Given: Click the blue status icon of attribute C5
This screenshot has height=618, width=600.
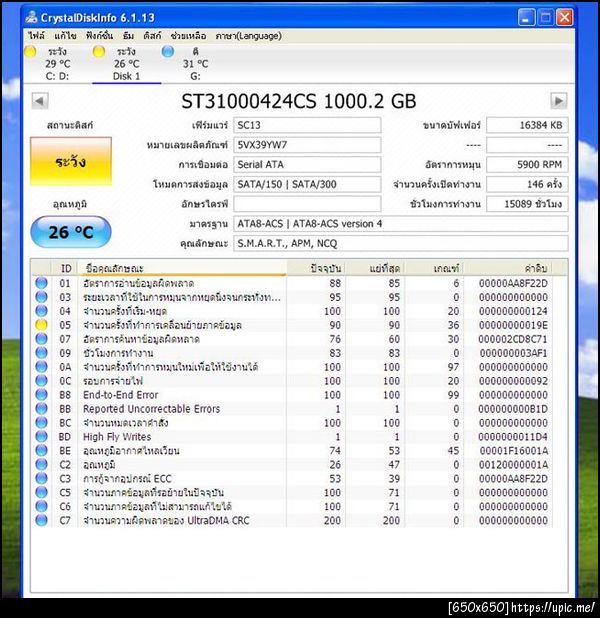Looking at the screenshot, I should tap(41, 492).
